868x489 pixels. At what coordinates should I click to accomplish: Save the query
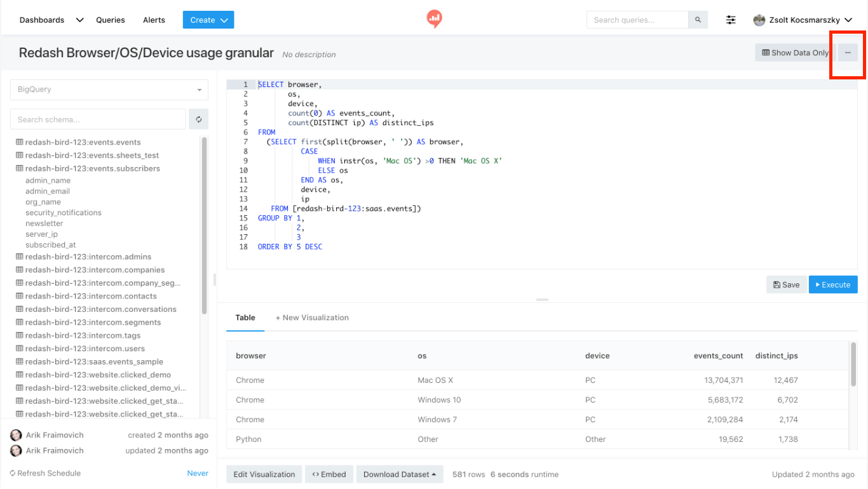[x=787, y=285]
